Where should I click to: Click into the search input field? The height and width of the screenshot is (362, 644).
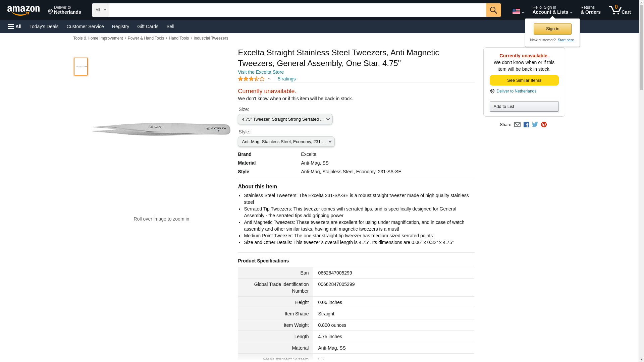coord(297,10)
